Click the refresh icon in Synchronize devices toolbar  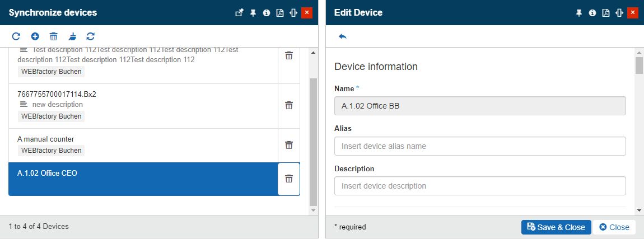coord(16,36)
